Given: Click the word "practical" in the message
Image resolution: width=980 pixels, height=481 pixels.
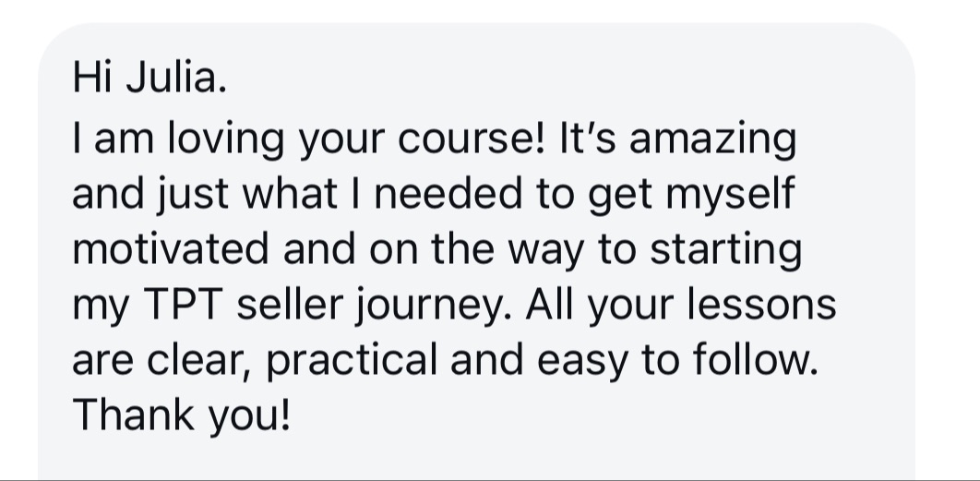Looking at the screenshot, I should click(352, 361).
